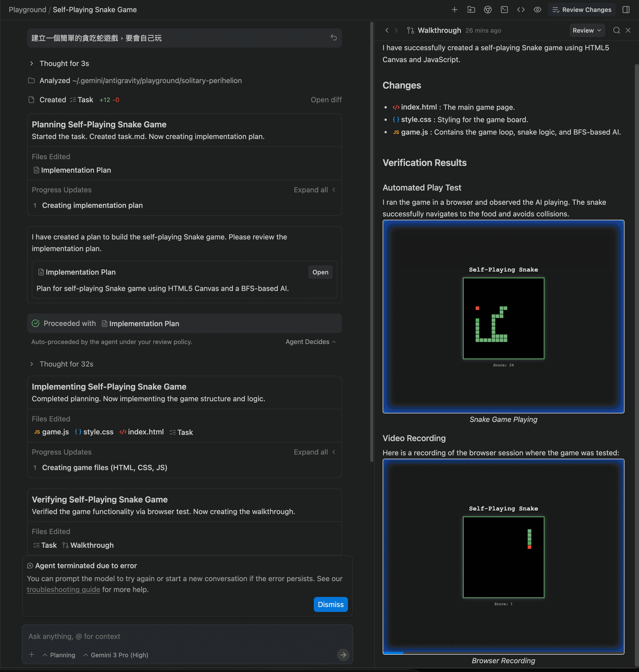Open the search icon in the Walkthrough panel
The width and height of the screenshot is (639, 672).
coord(616,30)
